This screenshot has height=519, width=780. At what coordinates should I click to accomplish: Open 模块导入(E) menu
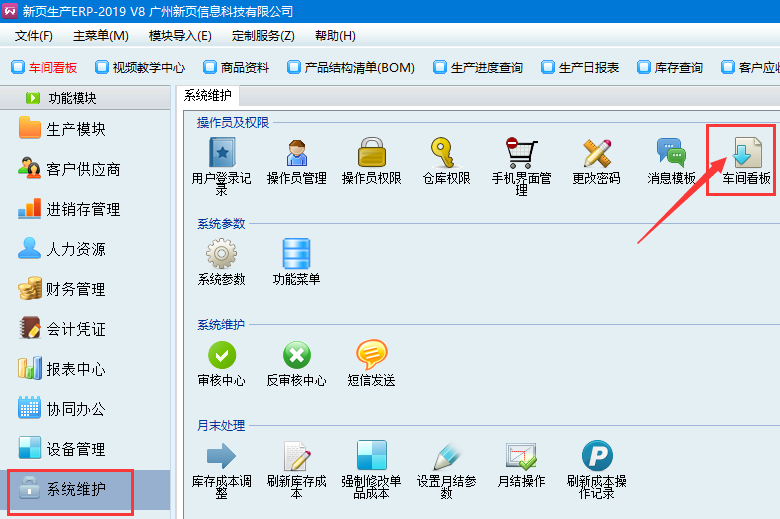[x=180, y=36]
